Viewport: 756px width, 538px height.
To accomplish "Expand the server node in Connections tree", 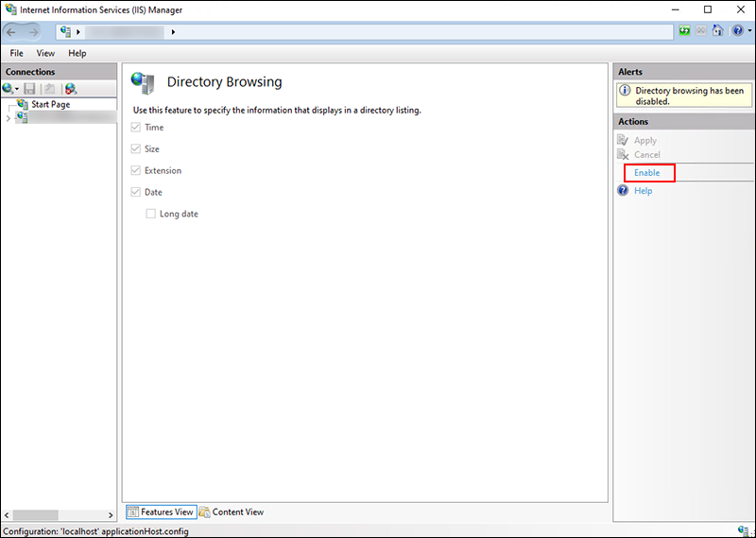I will coord(8,118).
